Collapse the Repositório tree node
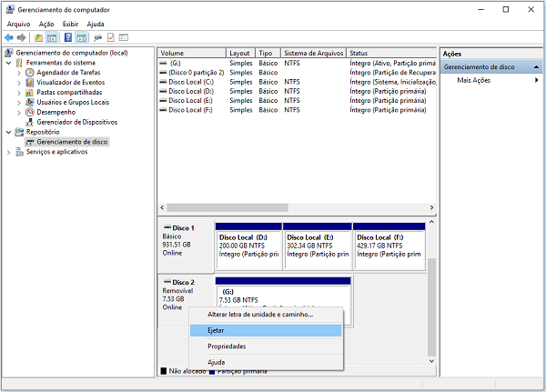This screenshot has width=546, height=392. 8,132
